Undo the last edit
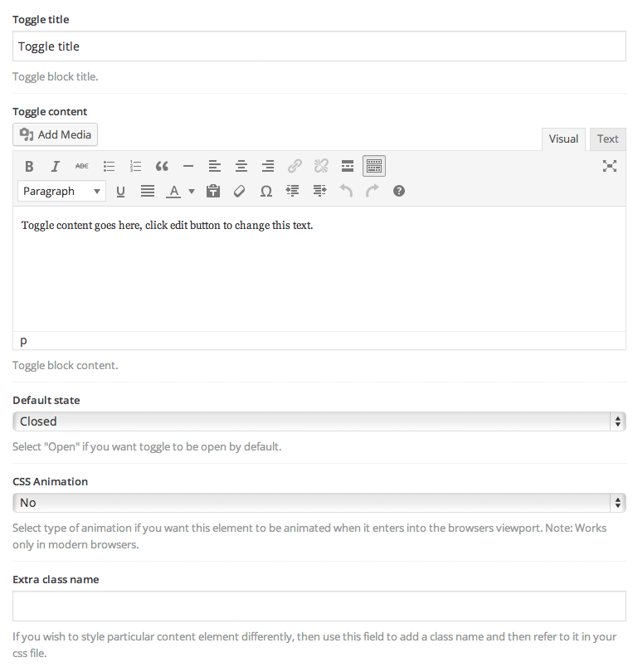 tap(346, 191)
